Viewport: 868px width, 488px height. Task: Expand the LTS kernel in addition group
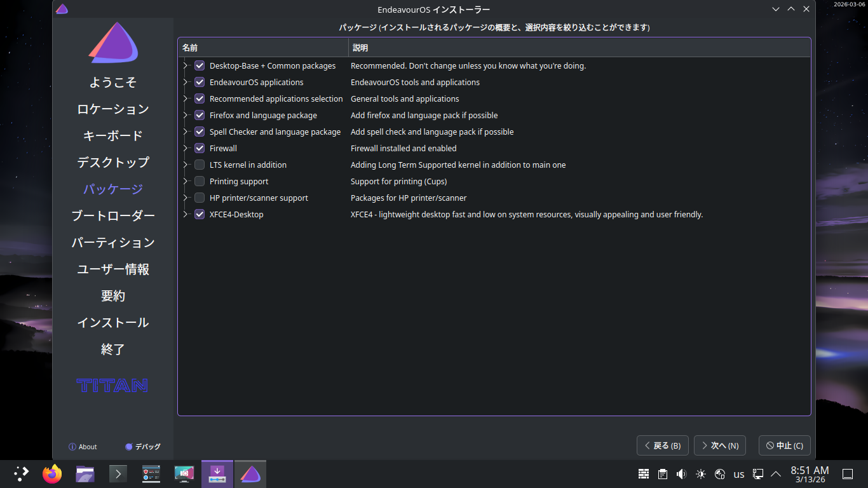point(186,165)
